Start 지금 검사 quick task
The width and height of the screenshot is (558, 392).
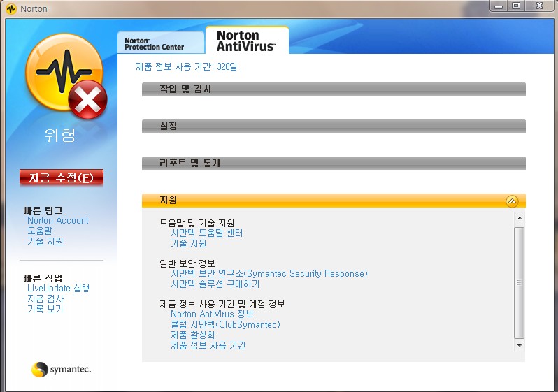(45, 298)
